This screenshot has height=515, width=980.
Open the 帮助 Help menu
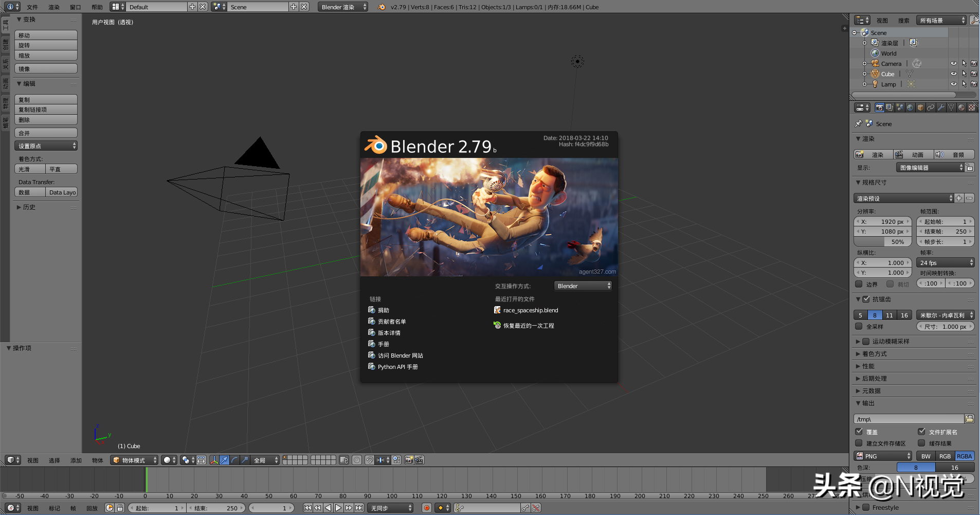coord(97,7)
